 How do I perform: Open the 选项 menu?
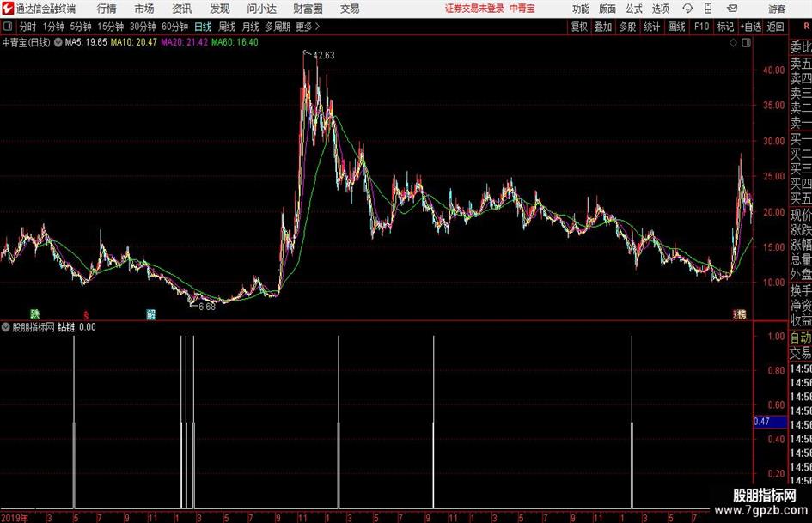(x=660, y=9)
